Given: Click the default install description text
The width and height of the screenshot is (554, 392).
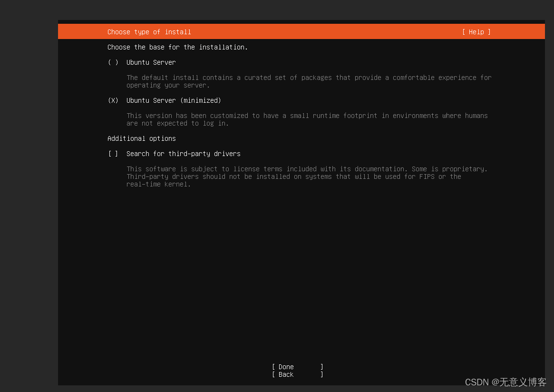Looking at the screenshot, I should [x=309, y=81].
